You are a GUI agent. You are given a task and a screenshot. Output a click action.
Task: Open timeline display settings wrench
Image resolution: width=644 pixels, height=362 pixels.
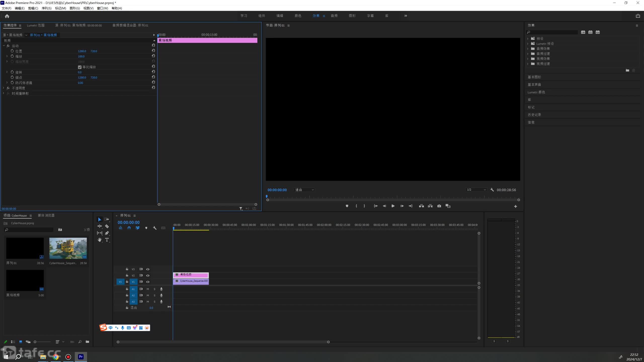click(x=155, y=228)
